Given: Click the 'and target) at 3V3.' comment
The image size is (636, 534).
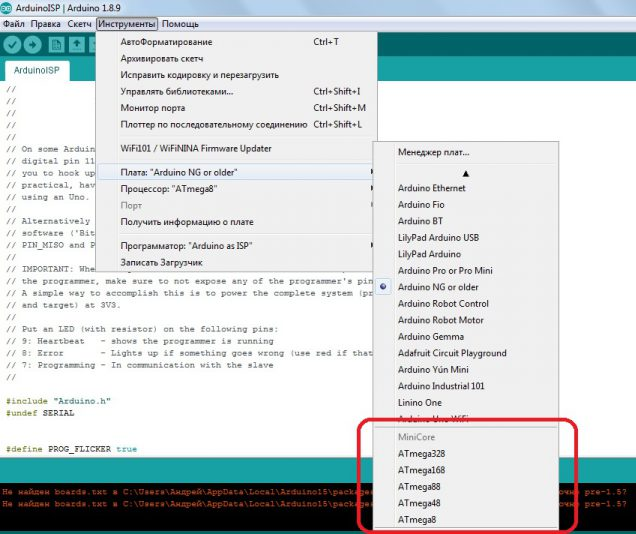Looking at the screenshot, I should 63,305.
